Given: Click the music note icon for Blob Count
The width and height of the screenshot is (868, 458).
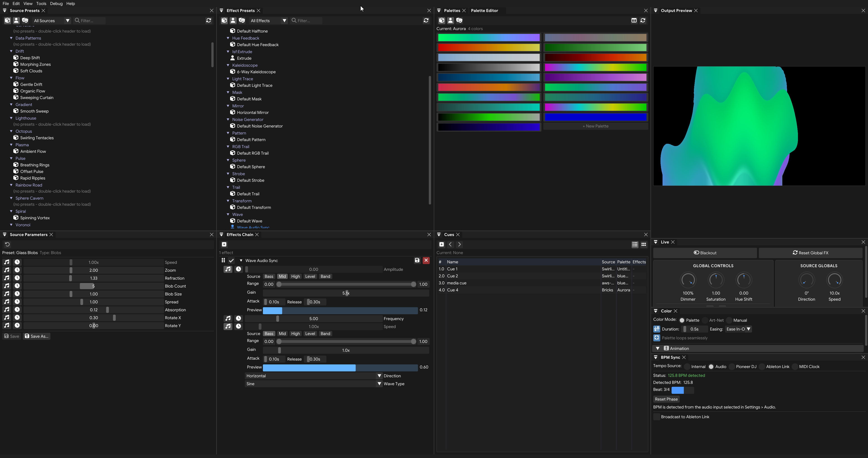Looking at the screenshot, I should point(7,286).
